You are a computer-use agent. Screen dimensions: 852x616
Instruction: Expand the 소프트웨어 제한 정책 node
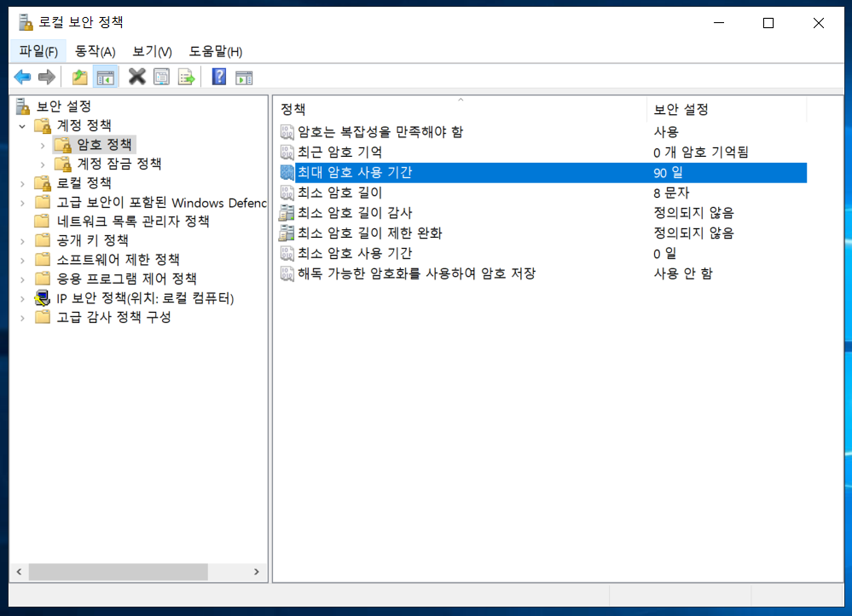click(x=22, y=261)
